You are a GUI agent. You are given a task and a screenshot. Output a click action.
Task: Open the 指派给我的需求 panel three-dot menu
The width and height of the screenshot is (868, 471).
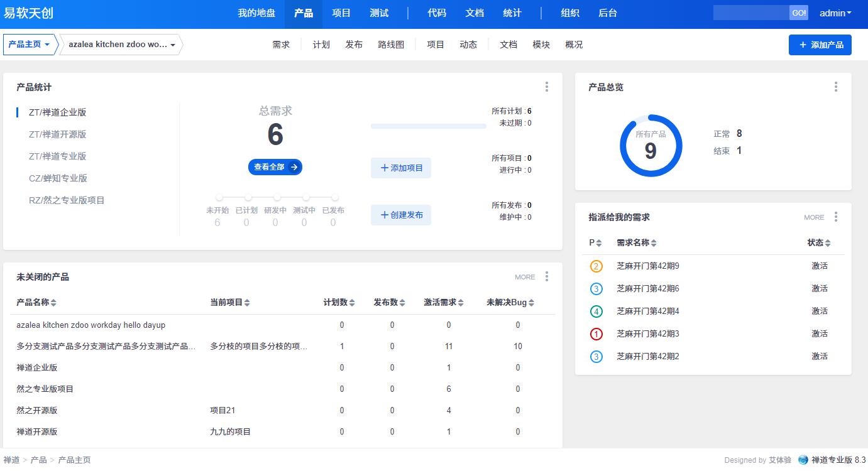click(x=835, y=217)
